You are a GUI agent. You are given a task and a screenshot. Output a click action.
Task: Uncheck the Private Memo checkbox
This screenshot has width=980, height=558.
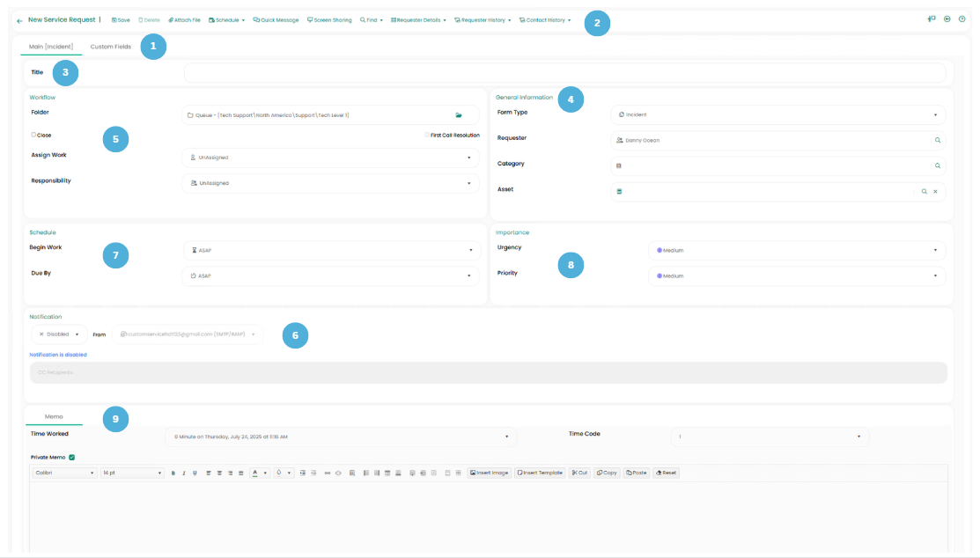point(71,457)
